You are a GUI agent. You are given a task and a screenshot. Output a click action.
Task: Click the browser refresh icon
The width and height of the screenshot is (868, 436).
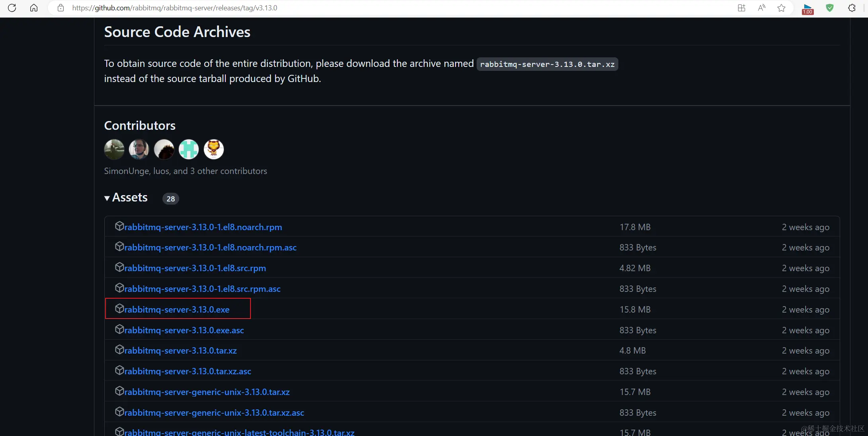12,8
